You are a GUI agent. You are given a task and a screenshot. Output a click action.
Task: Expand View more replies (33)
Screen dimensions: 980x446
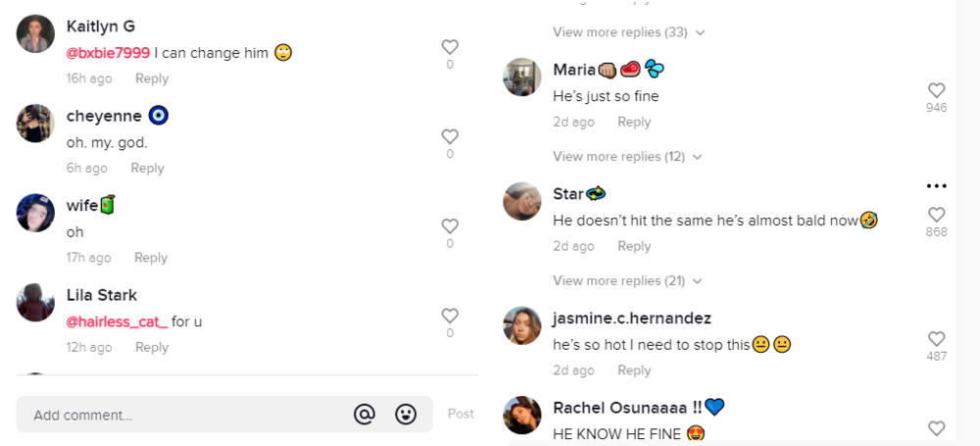629,32
